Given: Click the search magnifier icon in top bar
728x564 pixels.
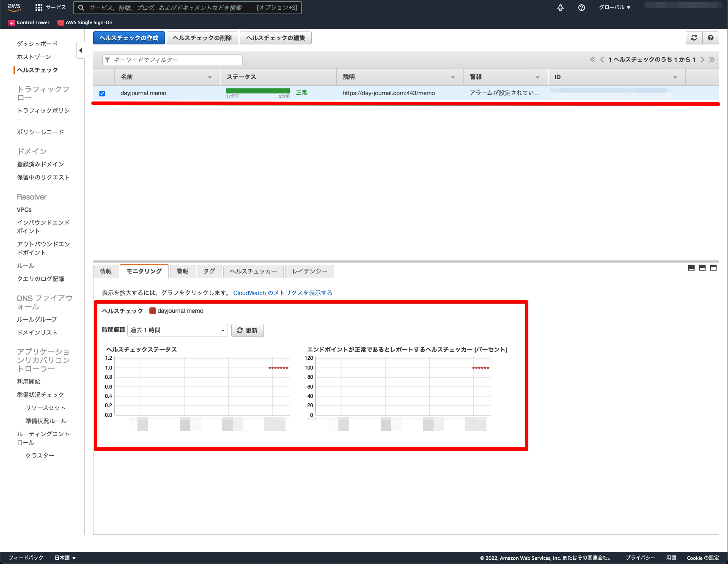Looking at the screenshot, I should tap(81, 8).
